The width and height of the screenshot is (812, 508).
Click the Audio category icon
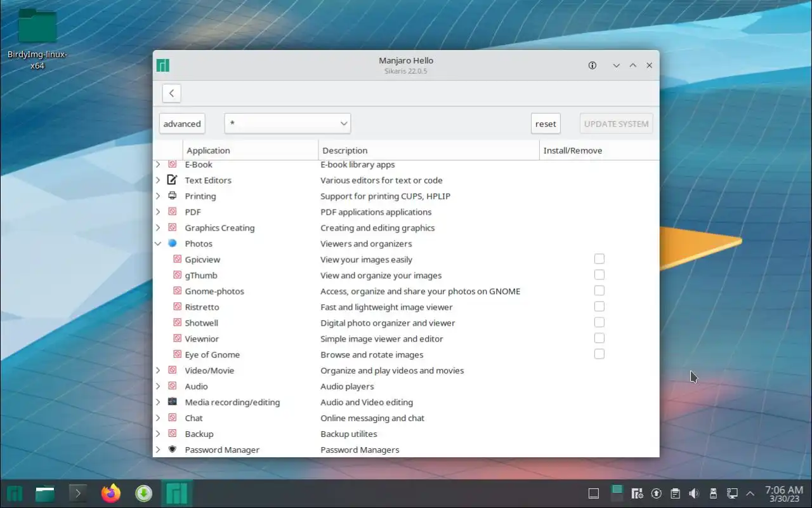point(172,386)
